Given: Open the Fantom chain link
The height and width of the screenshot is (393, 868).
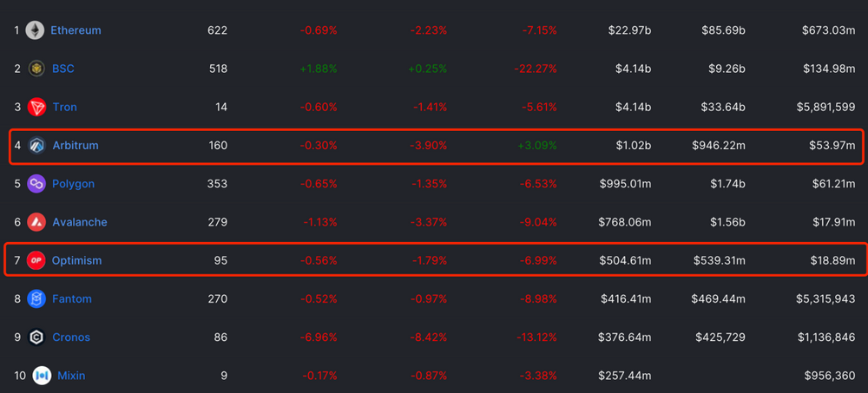Looking at the screenshot, I should click(x=71, y=299).
